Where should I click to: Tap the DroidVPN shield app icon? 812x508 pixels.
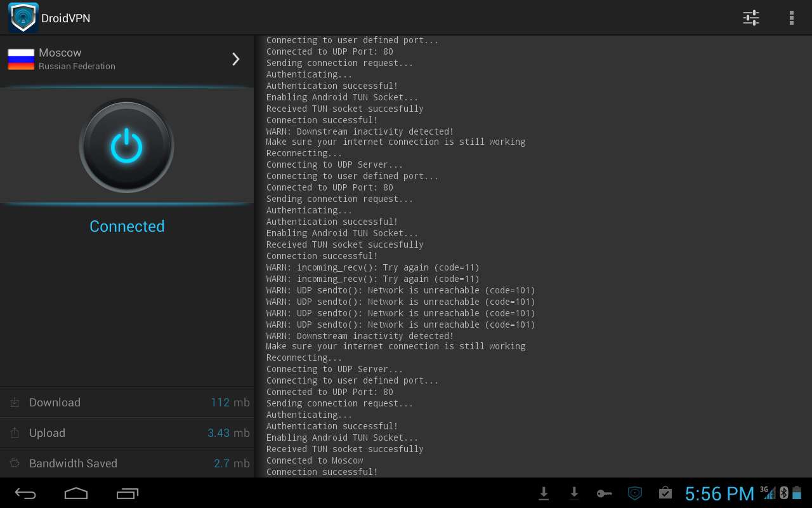[23, 18]
